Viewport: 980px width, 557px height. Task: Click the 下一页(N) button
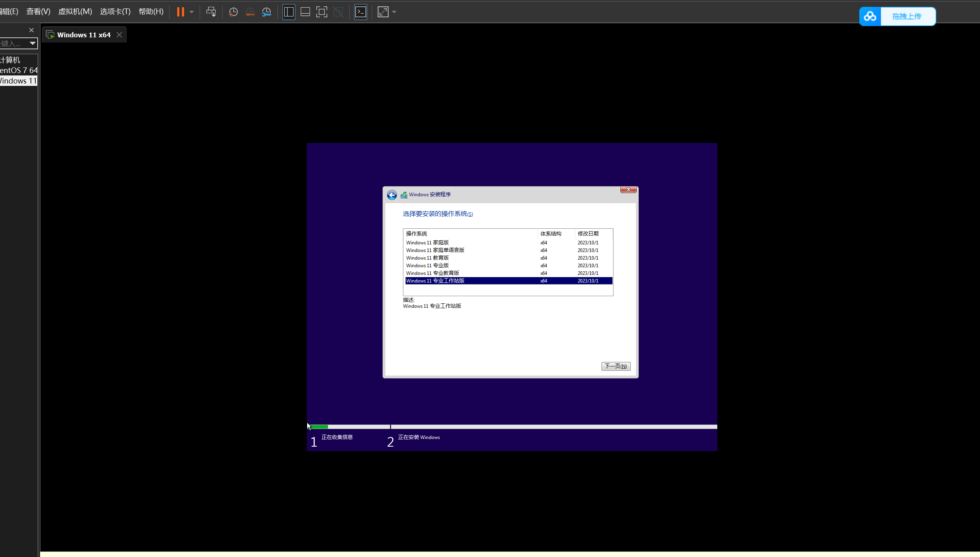[x=616, y=366]
